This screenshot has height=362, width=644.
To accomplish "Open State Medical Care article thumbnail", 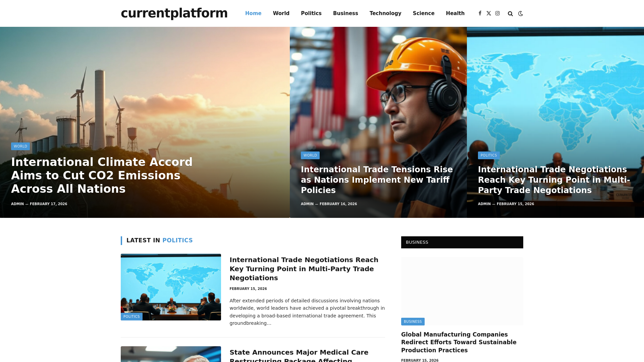I will 171,354.
